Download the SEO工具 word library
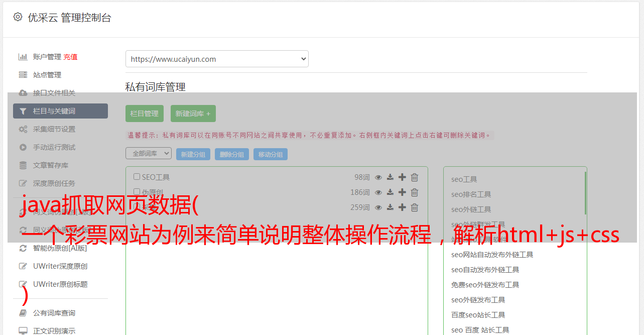The height and width of the screenshot is (335, 644). pyautogui.click(x=390, y=177)
